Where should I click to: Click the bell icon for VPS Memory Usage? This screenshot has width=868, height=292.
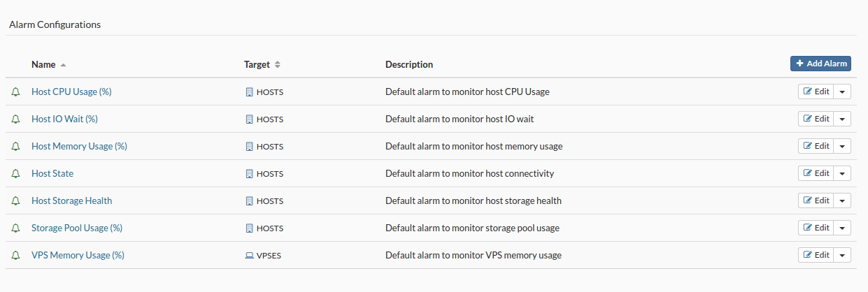[x=16, y=255]
